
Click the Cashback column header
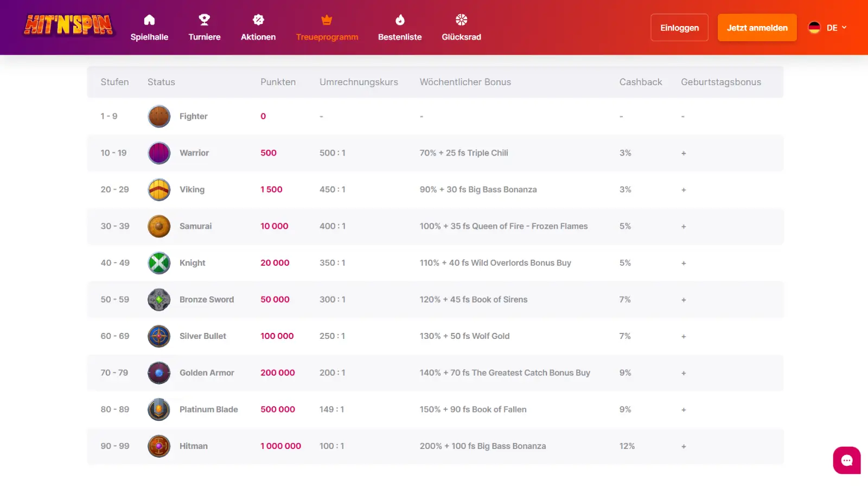point(641,82)
